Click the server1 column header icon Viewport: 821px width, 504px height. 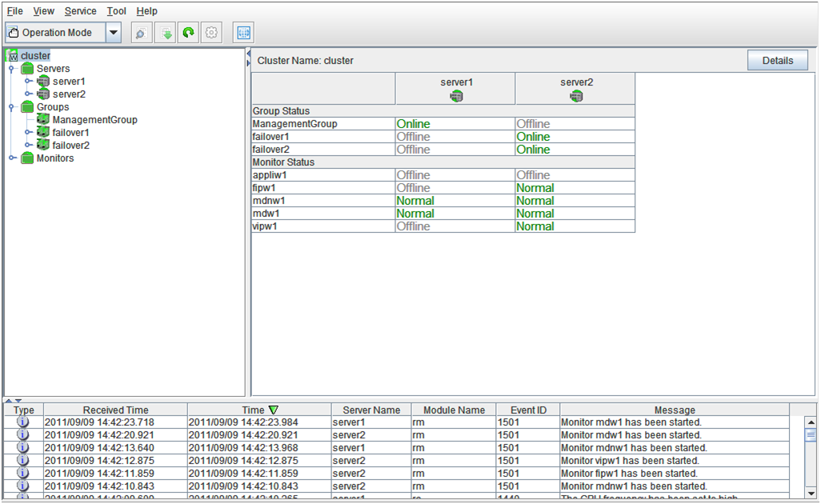click(x=456, y=96)
